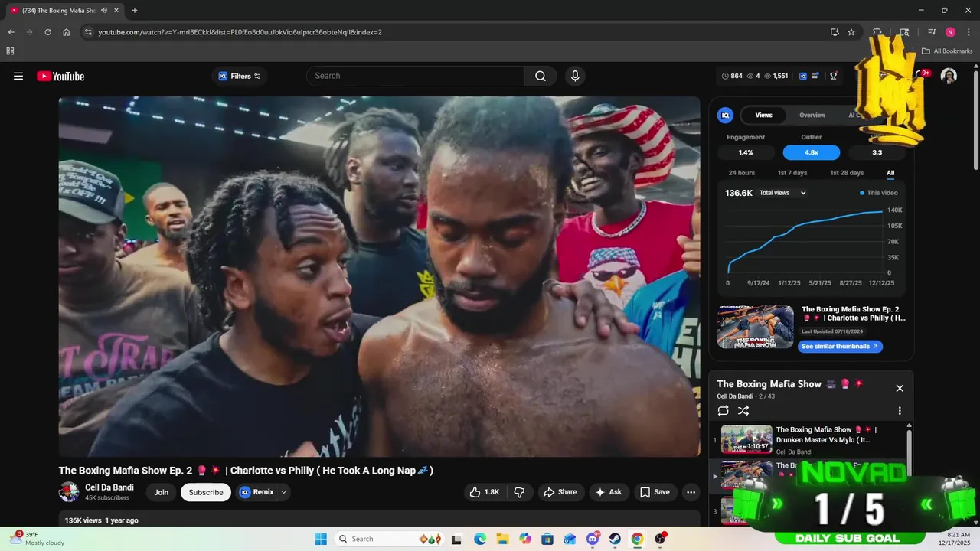The height and width of the screenshot is (551, 980).
Task: Subscribe to Cell Da Bandi
Action: pos(206,492)
